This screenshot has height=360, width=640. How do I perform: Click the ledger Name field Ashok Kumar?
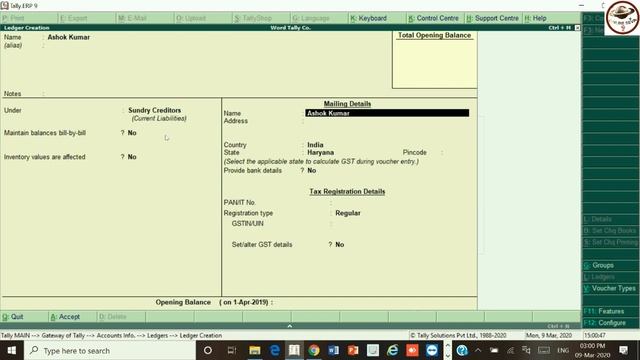click(69, 37)
